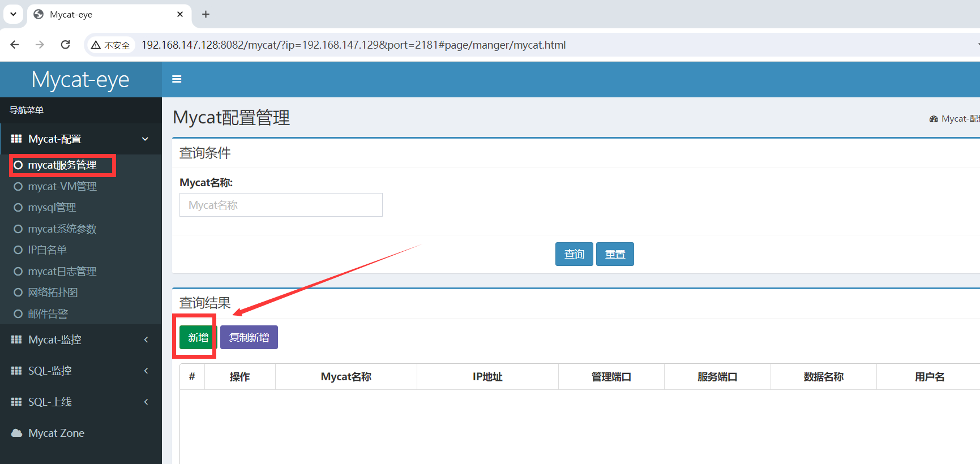The height and width of the screenshot is (464, 980).
Task: Click the 服务端口 column header
Action: (717, 377)
